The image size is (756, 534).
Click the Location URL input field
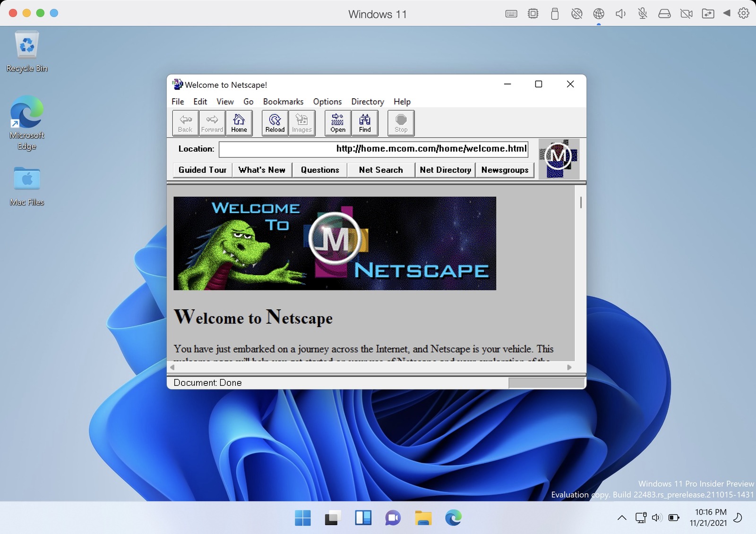pos(373,149)
